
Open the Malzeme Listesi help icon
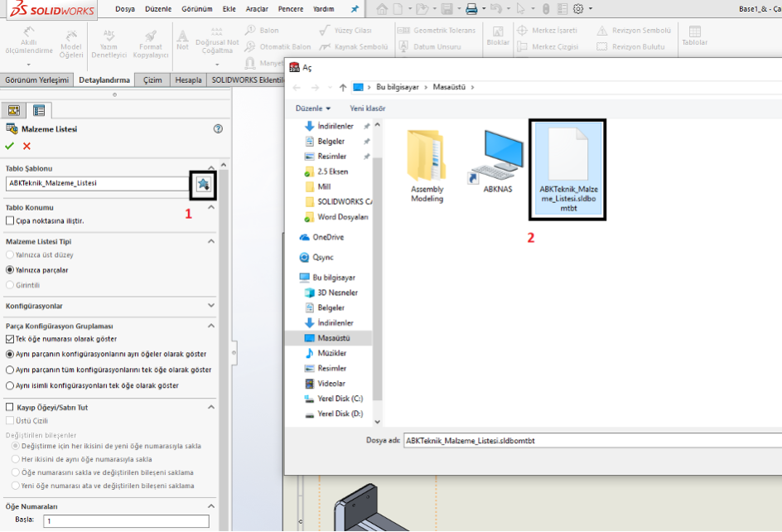[218, 129]
